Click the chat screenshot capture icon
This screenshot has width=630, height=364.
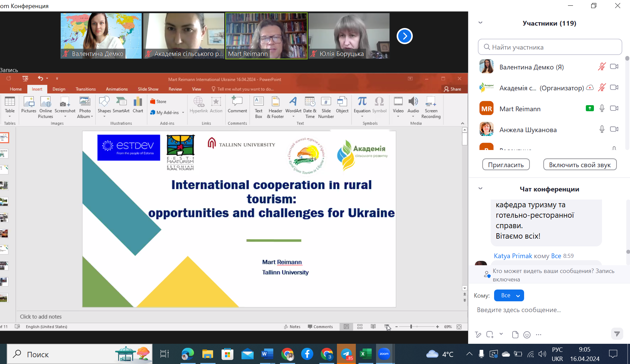[x=490, y=335]
